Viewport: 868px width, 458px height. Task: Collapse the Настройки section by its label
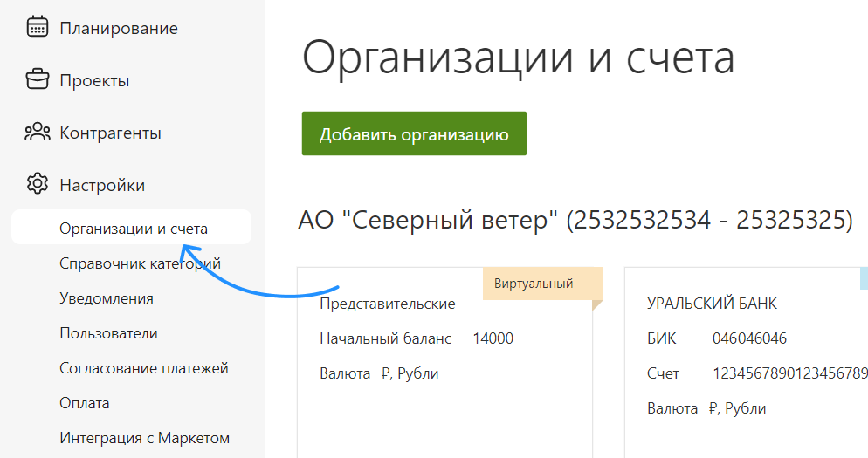[102, 186]
